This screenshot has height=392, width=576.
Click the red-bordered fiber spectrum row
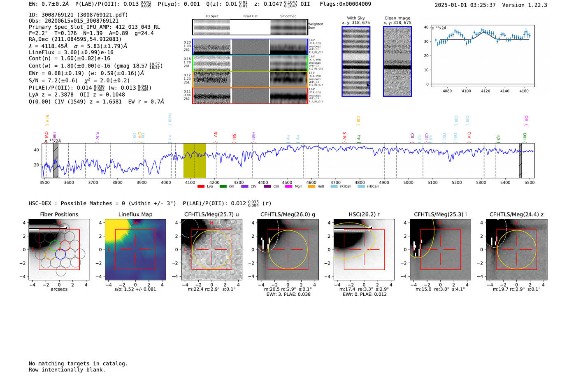(250, 96)
